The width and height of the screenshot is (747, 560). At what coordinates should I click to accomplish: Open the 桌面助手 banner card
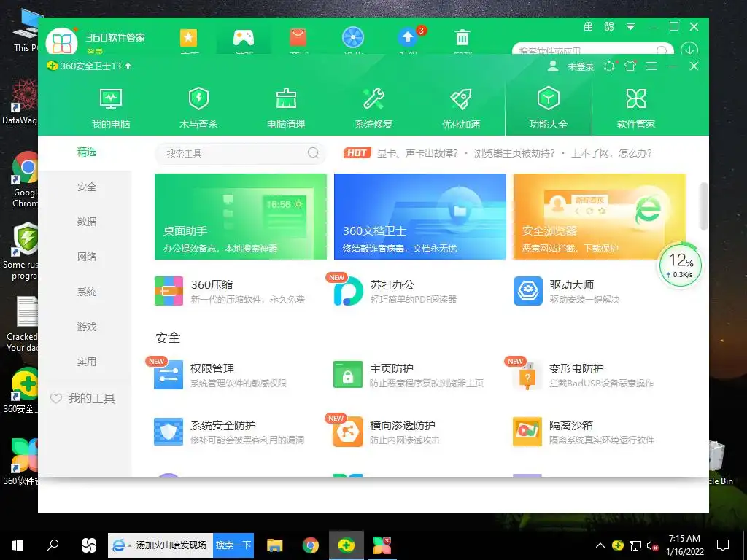pyautogui.click(x=241, y=217)
